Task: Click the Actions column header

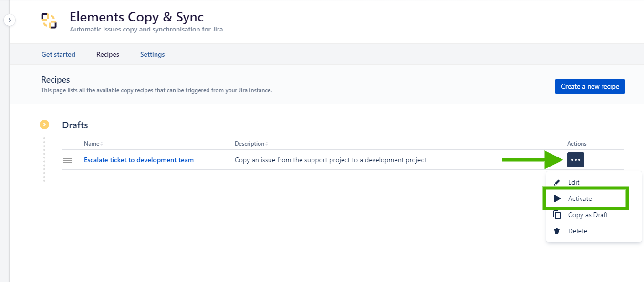Action: click(x=577, y=143)
